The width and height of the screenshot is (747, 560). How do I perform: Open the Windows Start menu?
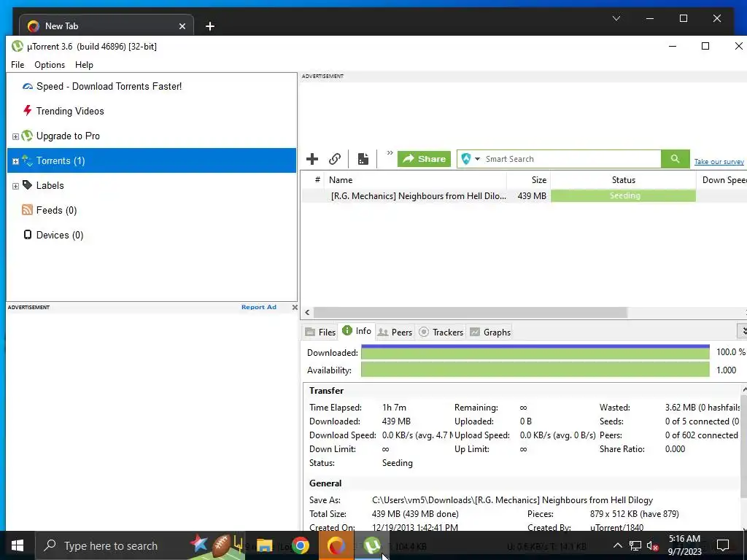18,545
